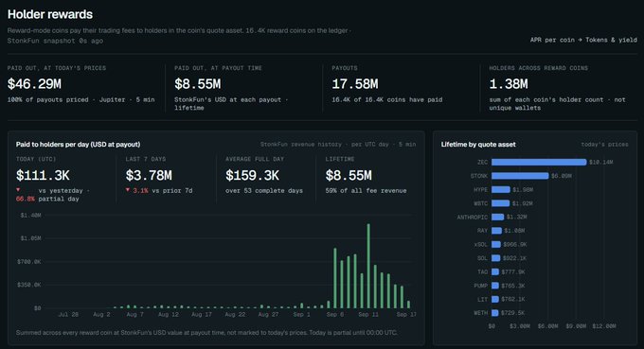Viewport: 644px width, 349px height.
Task: Click the PUMP asset label
Action: pos(480,286)
